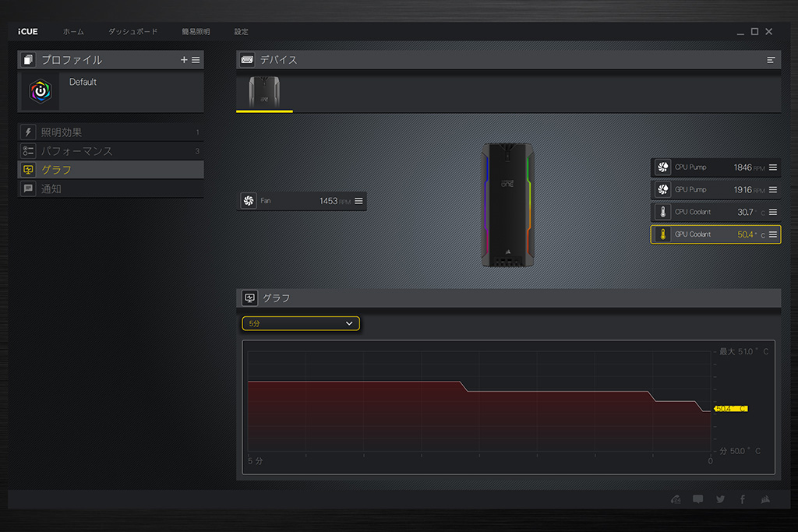Open the ホーム menu tab
The height and width of the screenshot is (532, 798).
(x=73, y=31)
